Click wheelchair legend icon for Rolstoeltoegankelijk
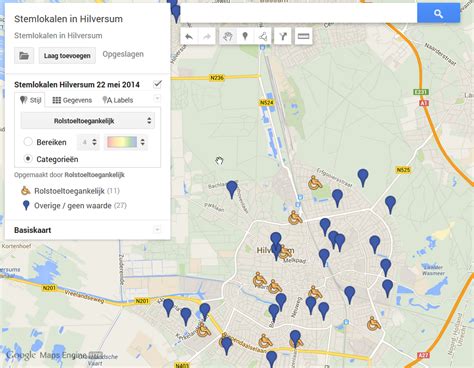Image resolution: width=474 pixels, height=368 pixels. point(26,191)
